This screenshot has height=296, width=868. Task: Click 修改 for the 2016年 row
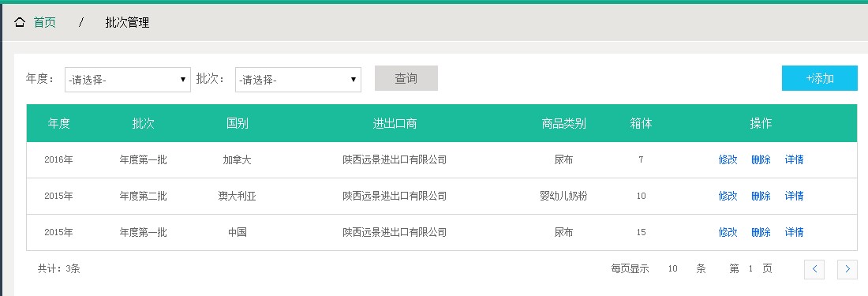pos(728,160)
